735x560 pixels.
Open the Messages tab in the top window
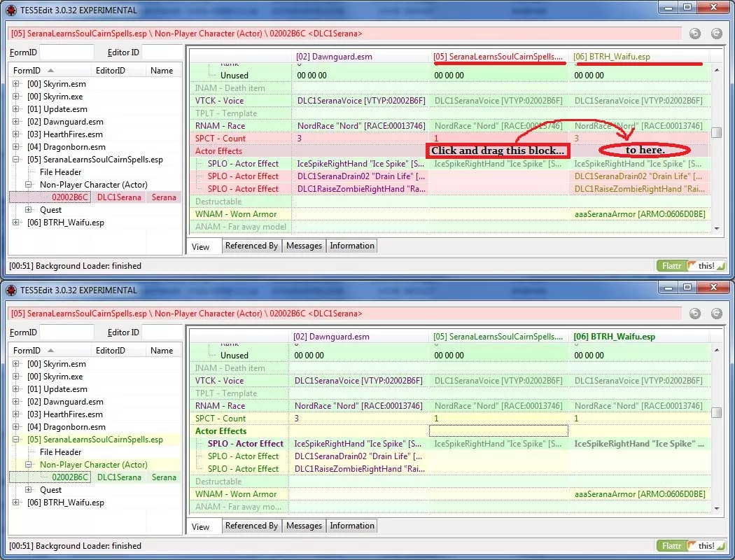(304, 246)
